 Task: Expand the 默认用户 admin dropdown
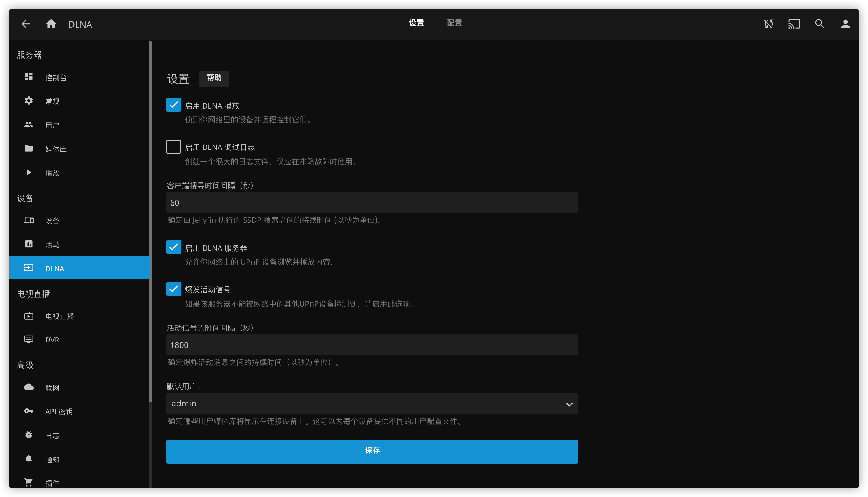pyautogui.click(x=372, y=404)
